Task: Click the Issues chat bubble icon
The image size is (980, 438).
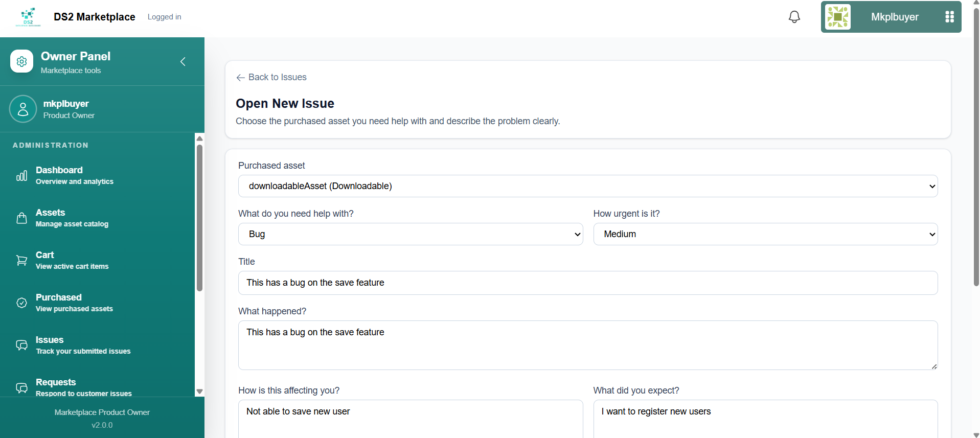Action: click(21, 345)
